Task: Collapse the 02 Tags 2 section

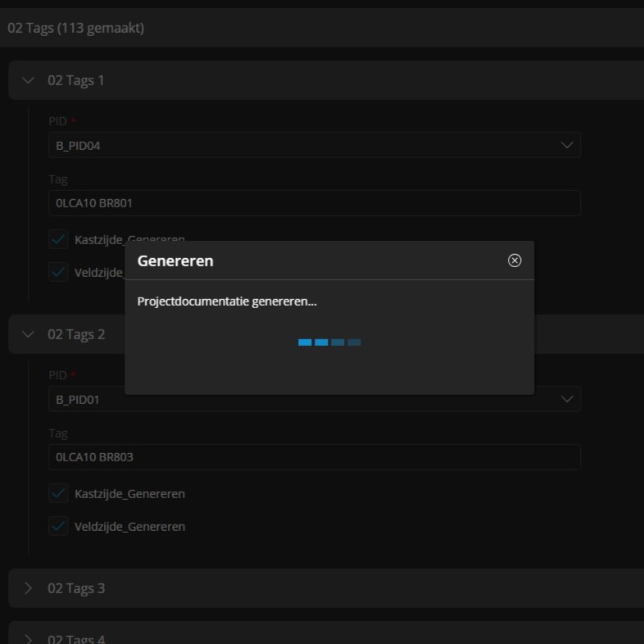Action: pos(28,334)
